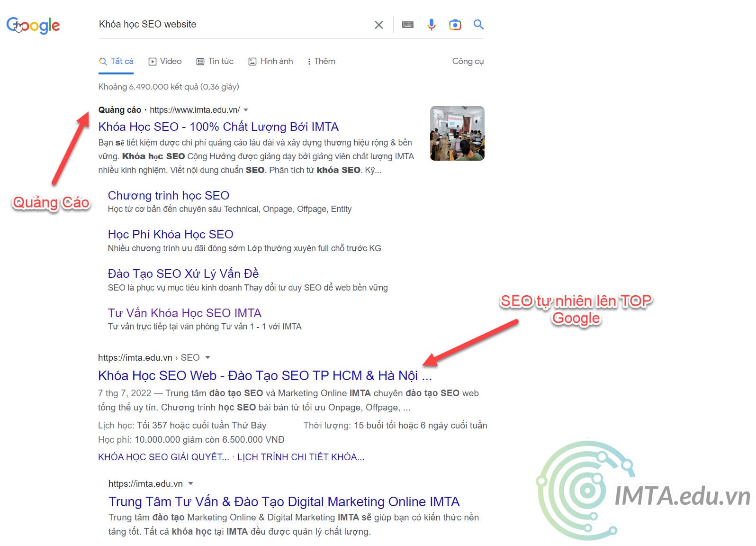Open KHÓA HỌC SEO GIẢI QUYẾT sublink

[163, 457]
